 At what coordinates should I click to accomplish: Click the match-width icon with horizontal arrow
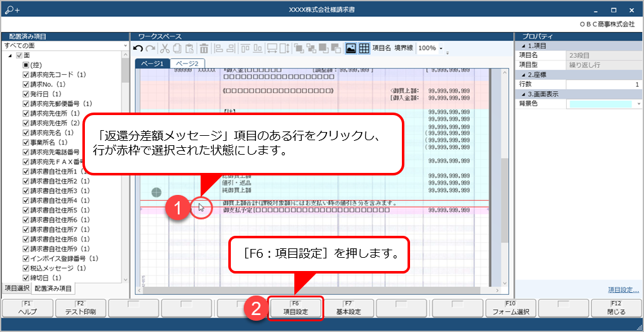(x=272, y=48)
